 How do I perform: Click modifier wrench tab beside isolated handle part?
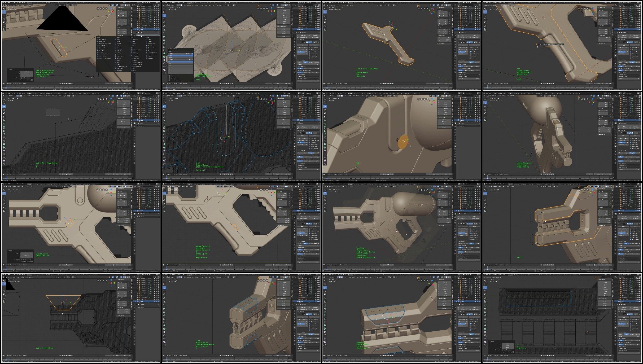coord(455,55)
